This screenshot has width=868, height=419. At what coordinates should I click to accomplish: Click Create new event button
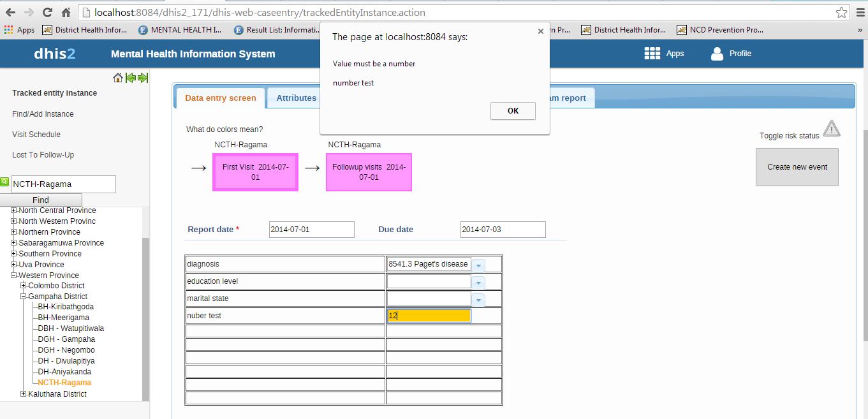tap(797, 167)
